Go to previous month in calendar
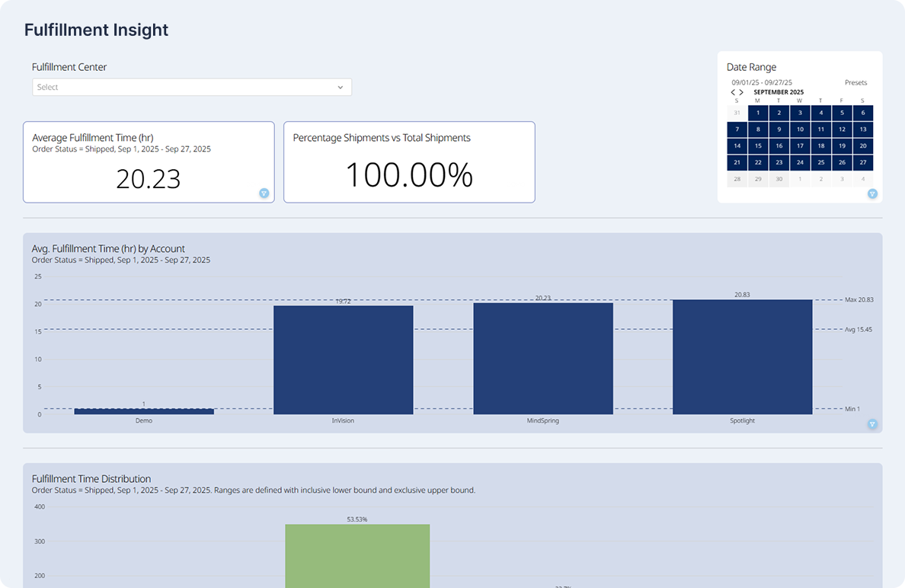905x588 pixels. point(733,92)
